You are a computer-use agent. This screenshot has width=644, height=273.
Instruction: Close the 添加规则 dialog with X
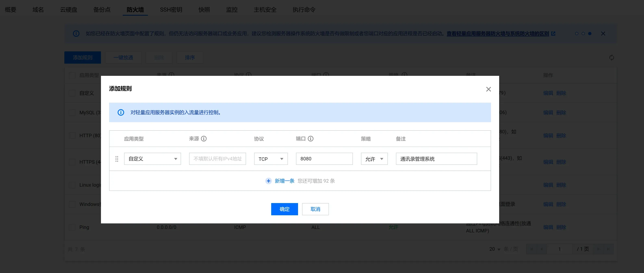pyautogui.click(x=488, y=89)
